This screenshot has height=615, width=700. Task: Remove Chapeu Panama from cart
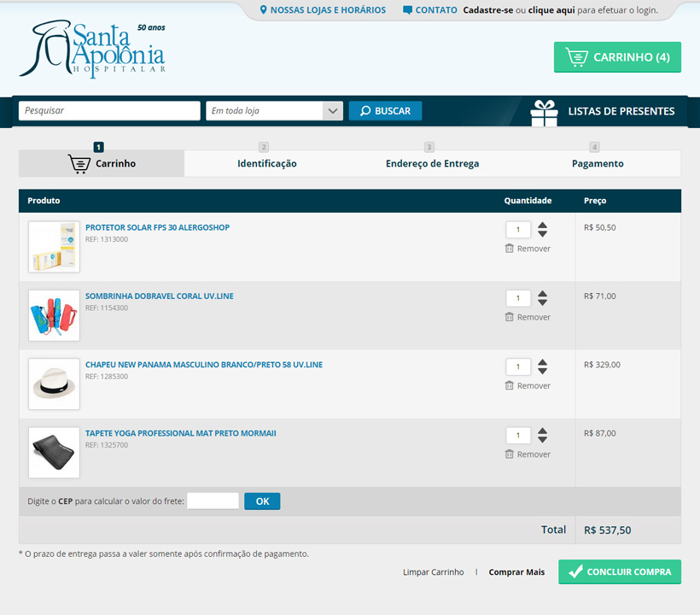point(528,385)
